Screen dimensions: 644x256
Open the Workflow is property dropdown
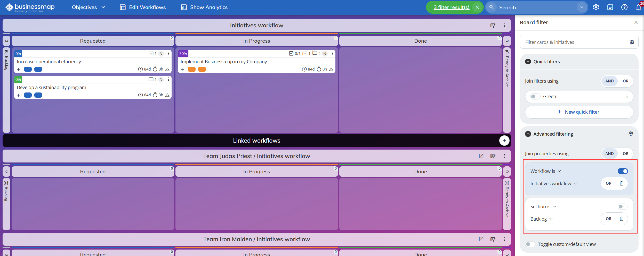click(546, 171)
